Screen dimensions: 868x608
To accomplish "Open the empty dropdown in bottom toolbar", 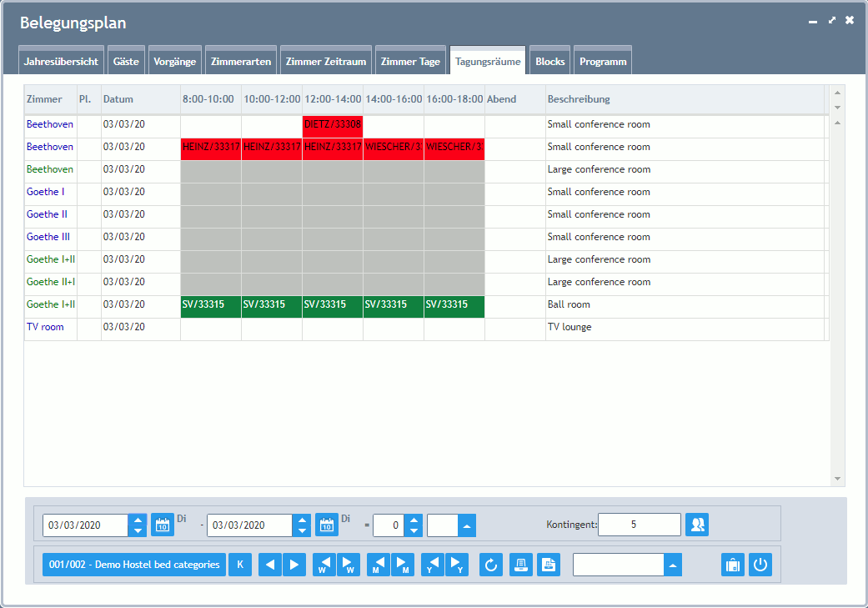I will pyautogui.click(x=673, y=565).
